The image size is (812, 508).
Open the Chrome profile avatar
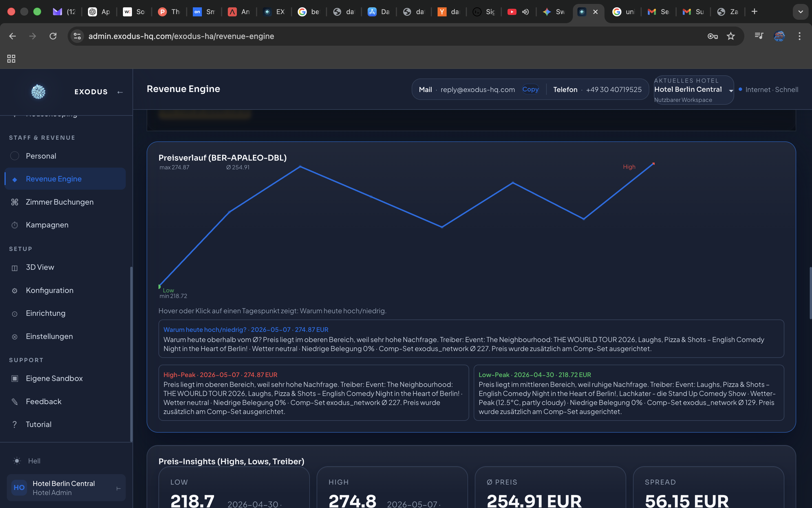tap(779, 36)
